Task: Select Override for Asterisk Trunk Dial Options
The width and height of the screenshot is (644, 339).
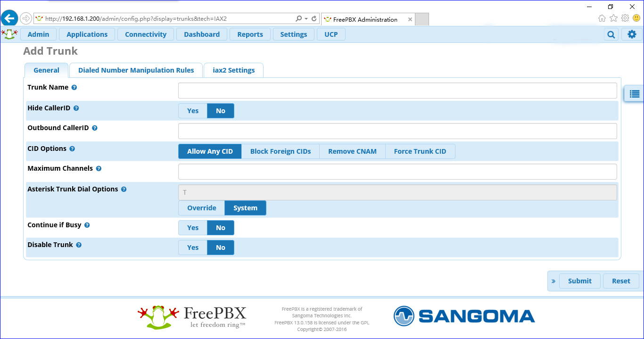Action: 201,207
